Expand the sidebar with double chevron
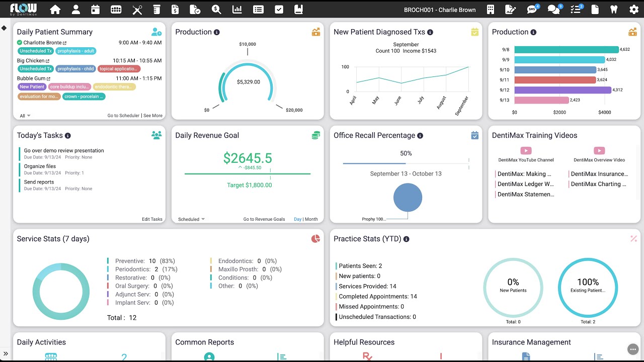 click(6, 353)
